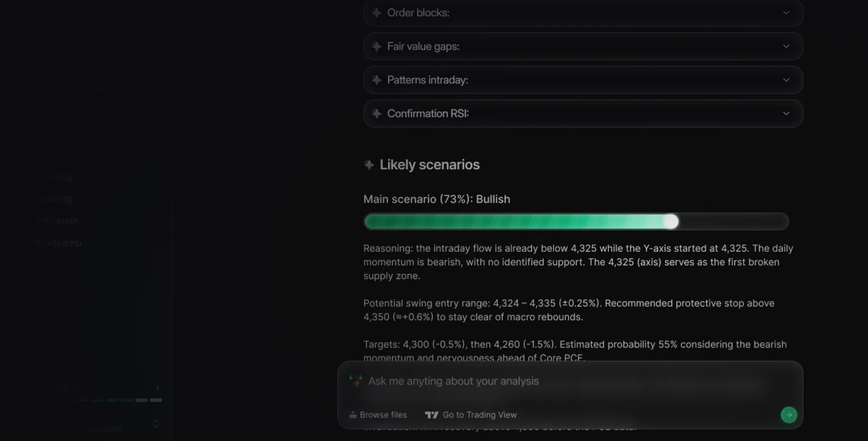Viewport: 868px width, 441px height.
Task: Expand the Patterns intraday chevron
Action: coord(786,80)
